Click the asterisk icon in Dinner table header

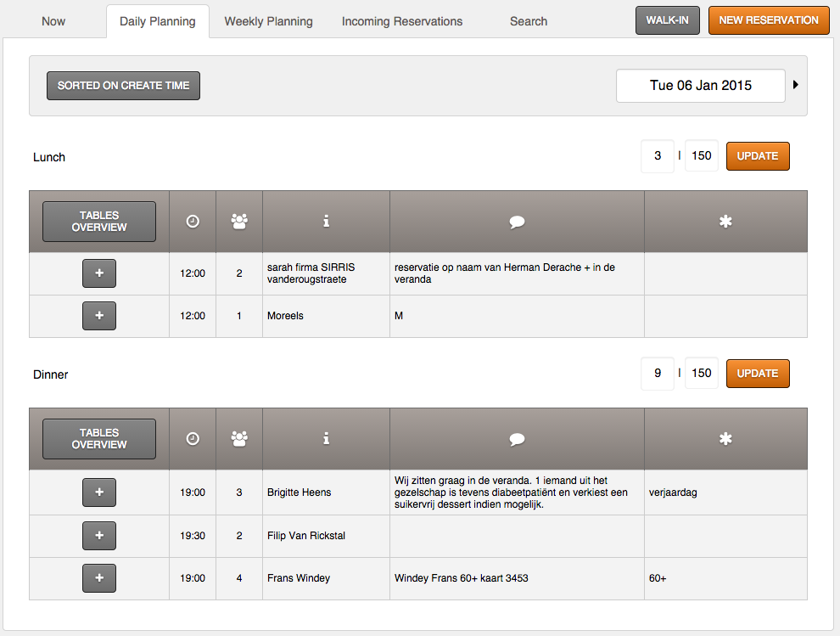[725, 439]
